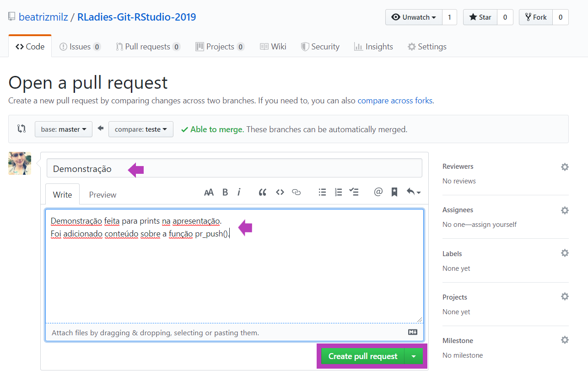This screenshot has height=381, width=588.
Task: Insert a quote using quote icon
Action: (262, 193)
